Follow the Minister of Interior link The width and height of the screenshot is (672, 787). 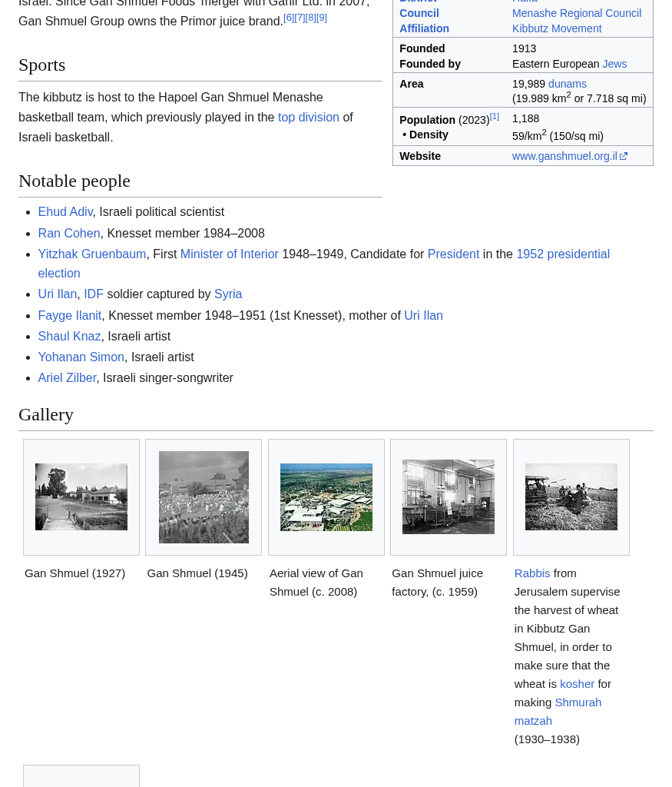tap(229, 254)
